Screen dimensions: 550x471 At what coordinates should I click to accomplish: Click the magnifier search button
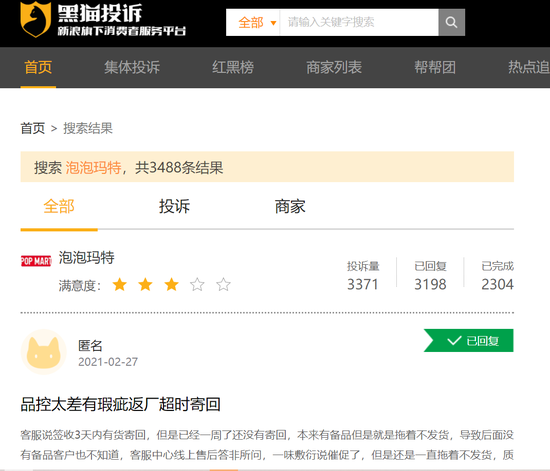pyautogui.click(x=451, y=22)
